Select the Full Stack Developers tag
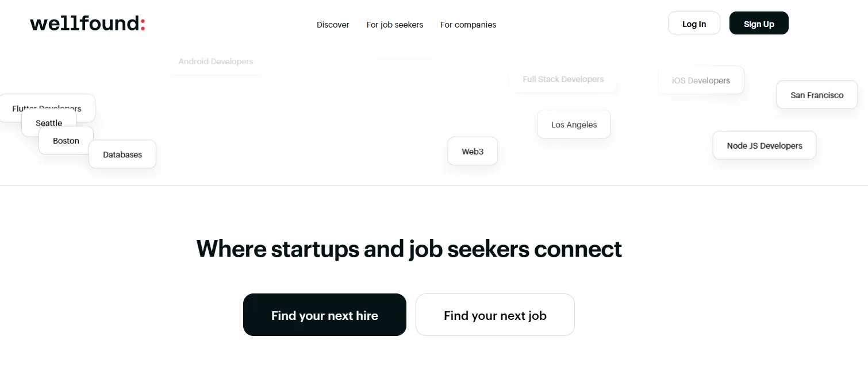Screen dimensions: 868x375 tap(563, 79)
